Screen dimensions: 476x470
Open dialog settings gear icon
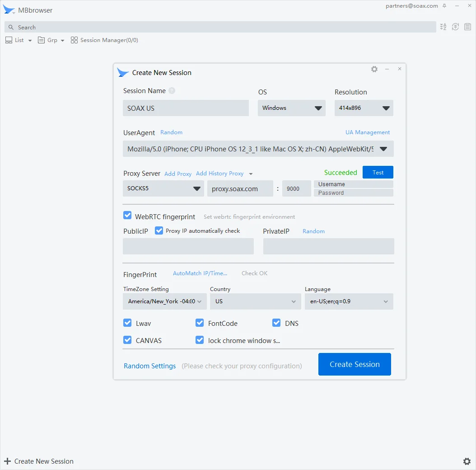click(x=374, y=69)
